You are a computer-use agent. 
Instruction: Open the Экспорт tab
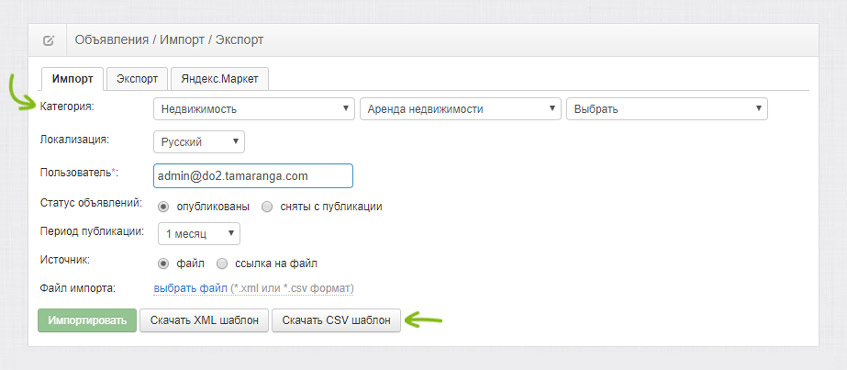coord(137,79)
